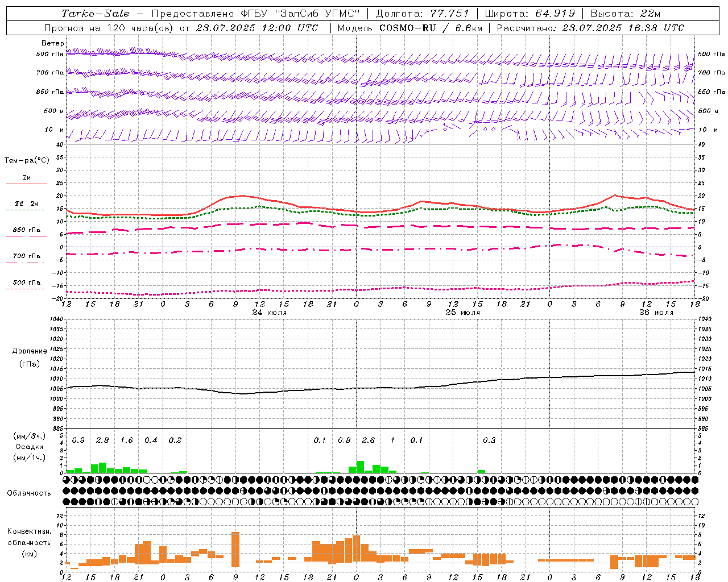Select the 'Долгота: 77.751' longitude field
728x582 pixels.
423,14
